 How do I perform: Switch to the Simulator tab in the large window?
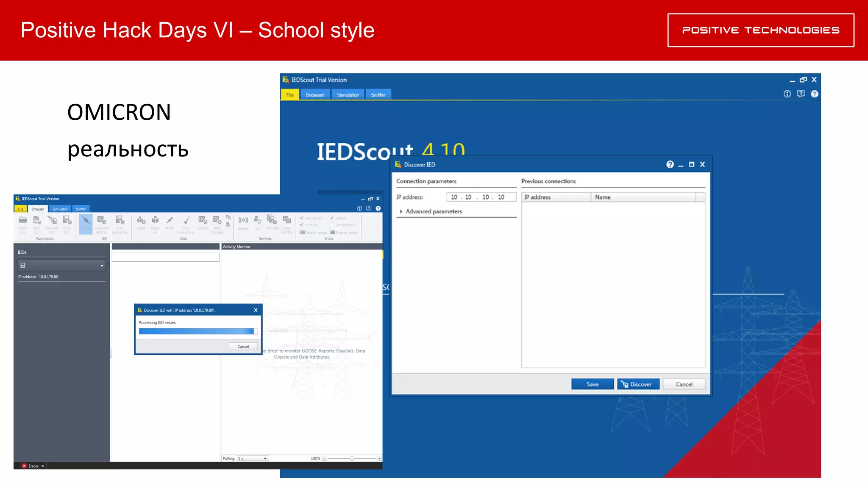348,95
